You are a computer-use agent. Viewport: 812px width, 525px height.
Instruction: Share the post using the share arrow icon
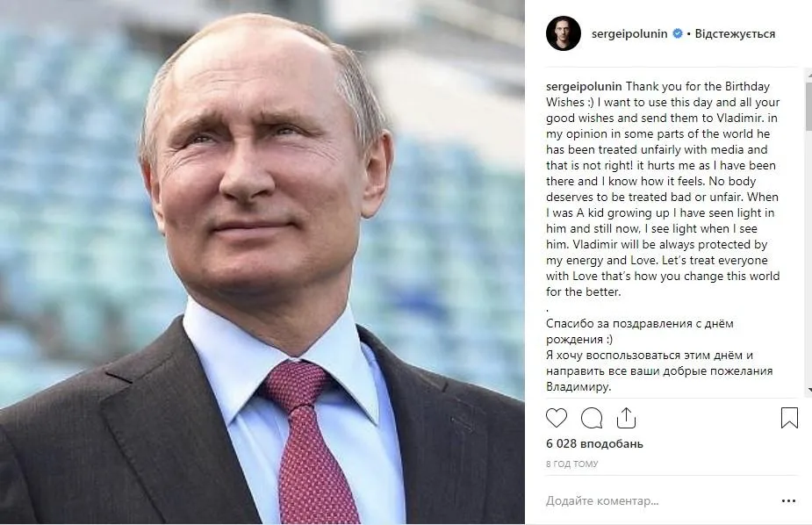tap(626, 418)
